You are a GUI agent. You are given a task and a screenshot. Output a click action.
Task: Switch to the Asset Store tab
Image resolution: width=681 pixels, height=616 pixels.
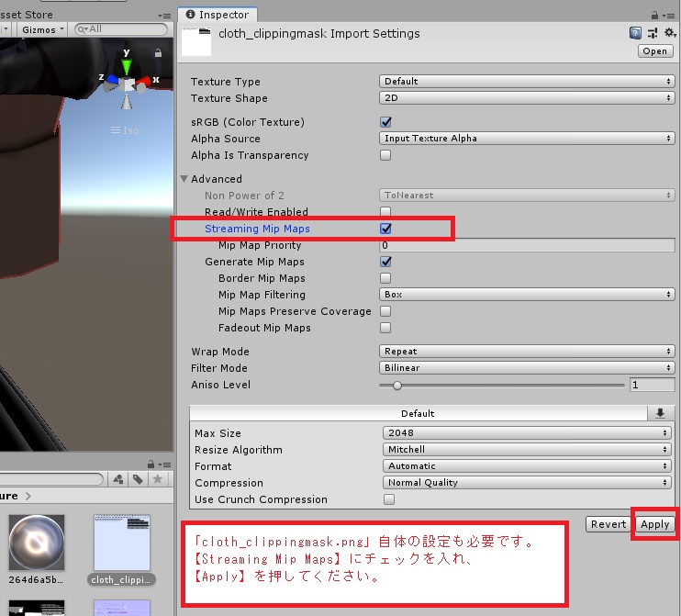(26, 15)
